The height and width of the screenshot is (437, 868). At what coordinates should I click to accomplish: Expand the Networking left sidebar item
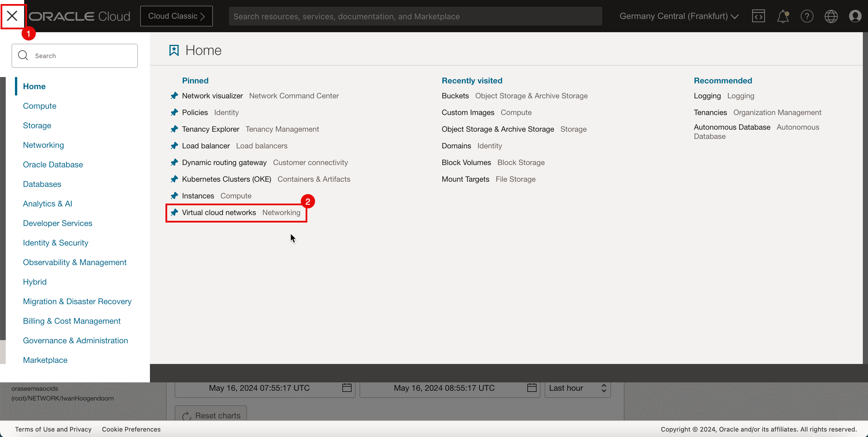43,145
